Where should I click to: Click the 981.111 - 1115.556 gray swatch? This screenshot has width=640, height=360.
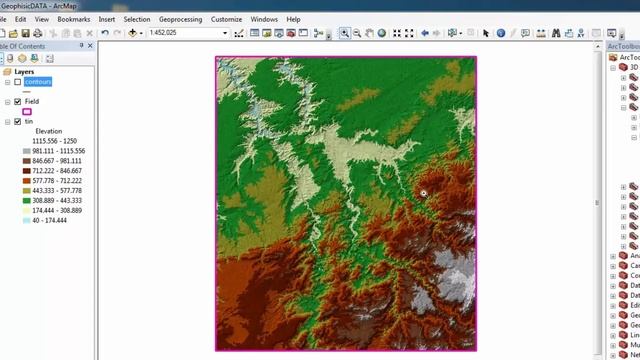click(x=27, y=151)
